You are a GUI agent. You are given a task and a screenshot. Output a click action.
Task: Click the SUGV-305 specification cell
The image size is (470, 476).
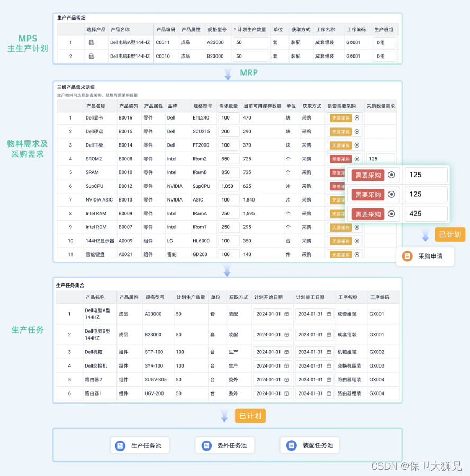click(156, 379)
